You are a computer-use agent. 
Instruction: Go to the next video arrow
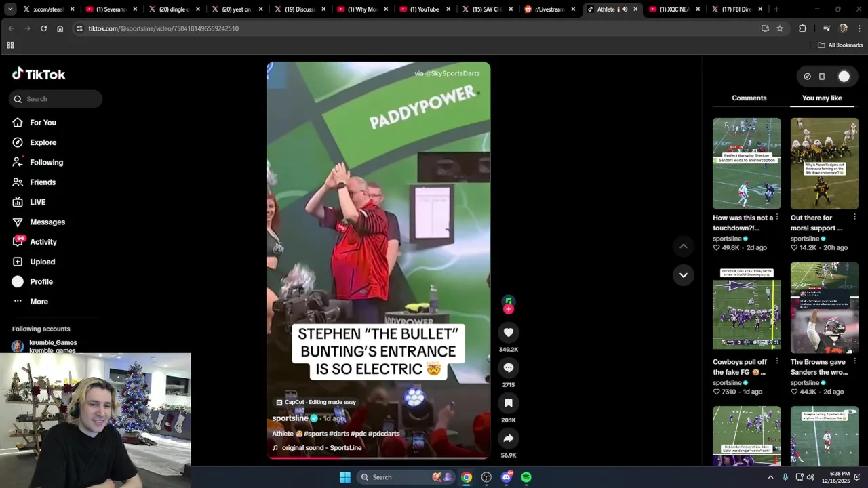(684, 275)
